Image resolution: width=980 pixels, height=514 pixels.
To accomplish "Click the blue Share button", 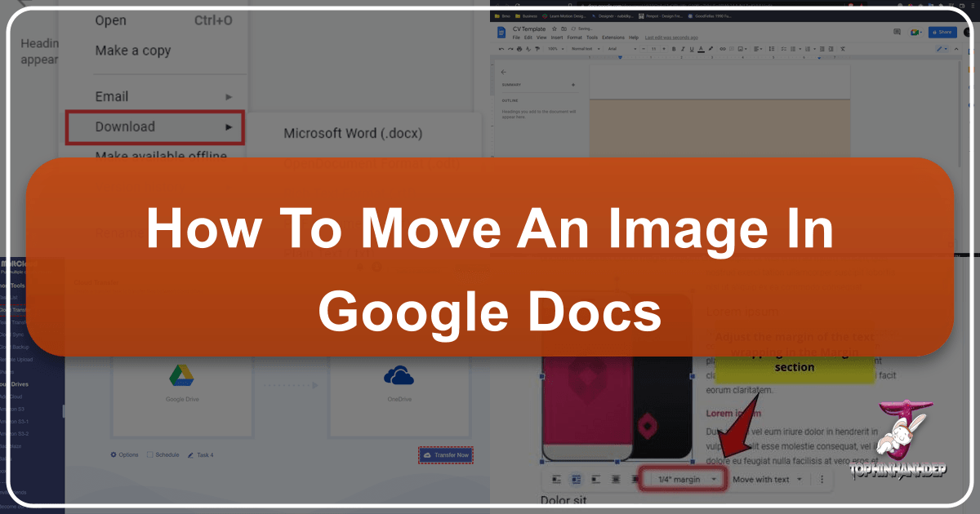I will [942, 31].
